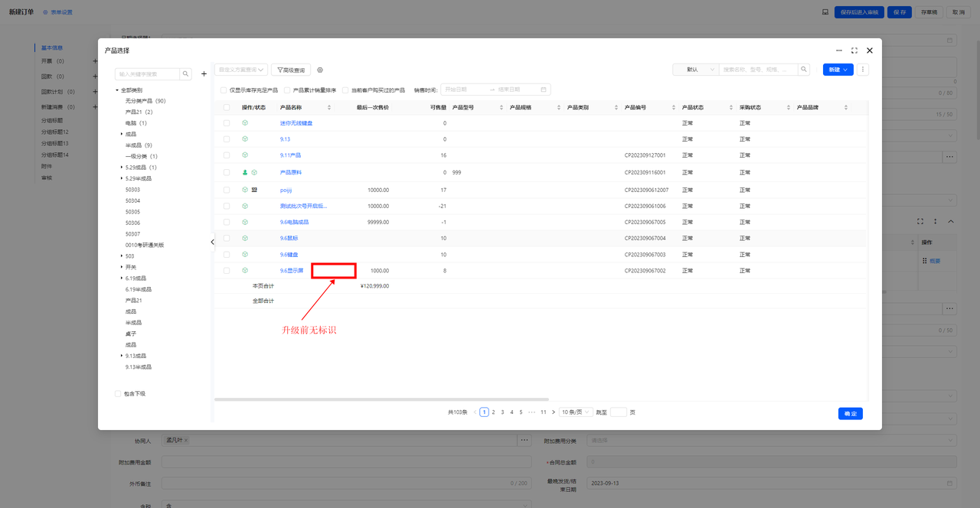980x508 pixels.
Task: Click the 高级查询 button
Action: coord(291,70)
